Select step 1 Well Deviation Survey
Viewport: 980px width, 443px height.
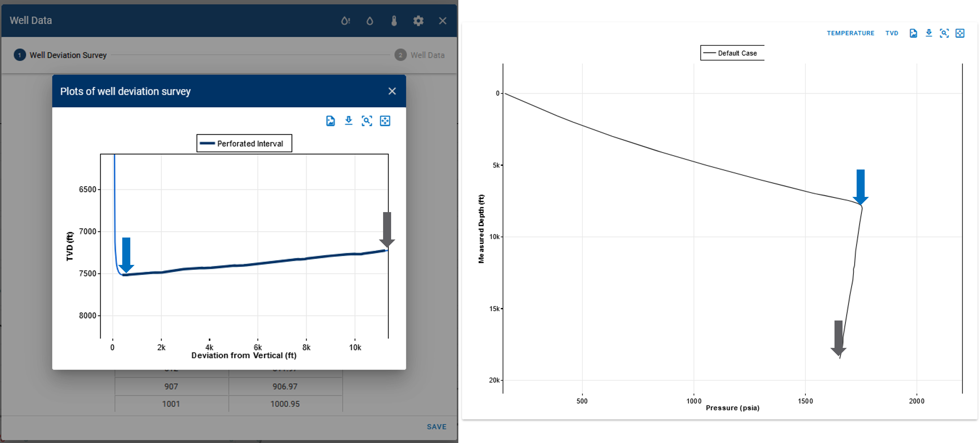click(x=60, y=55)
